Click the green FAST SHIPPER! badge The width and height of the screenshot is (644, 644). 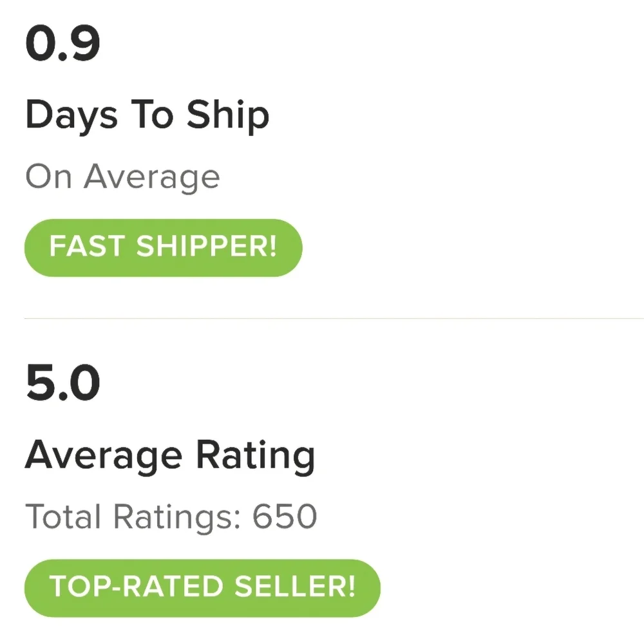point(163,248)
